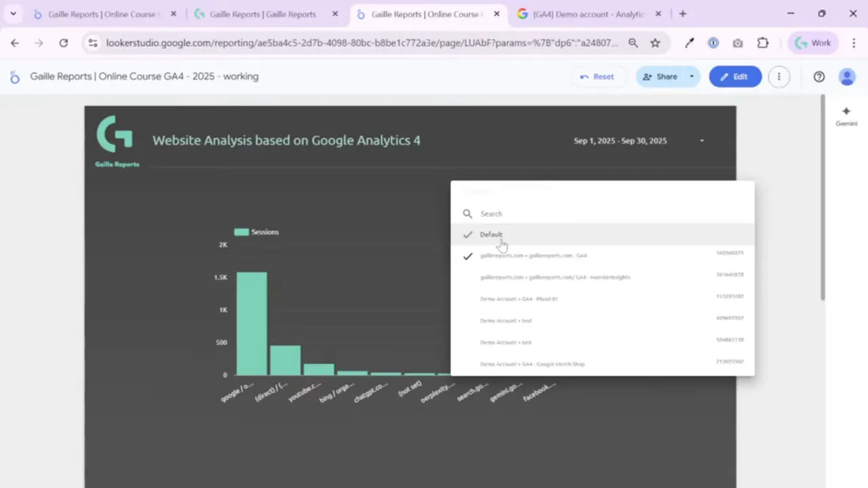
Task: Click the blue Edit button
Action: click(735, 77)
